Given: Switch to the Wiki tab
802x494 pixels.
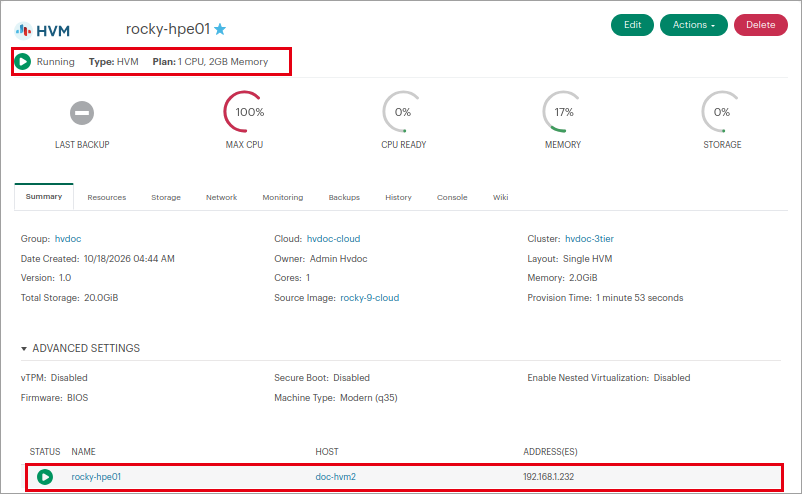Looking at the screenshot, I should pos(500,197).
